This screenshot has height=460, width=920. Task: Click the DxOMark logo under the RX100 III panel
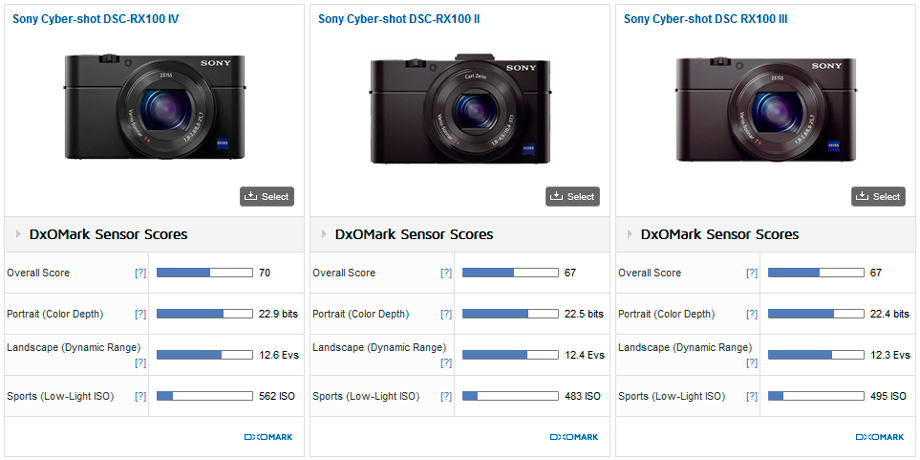tap(879, 437)
